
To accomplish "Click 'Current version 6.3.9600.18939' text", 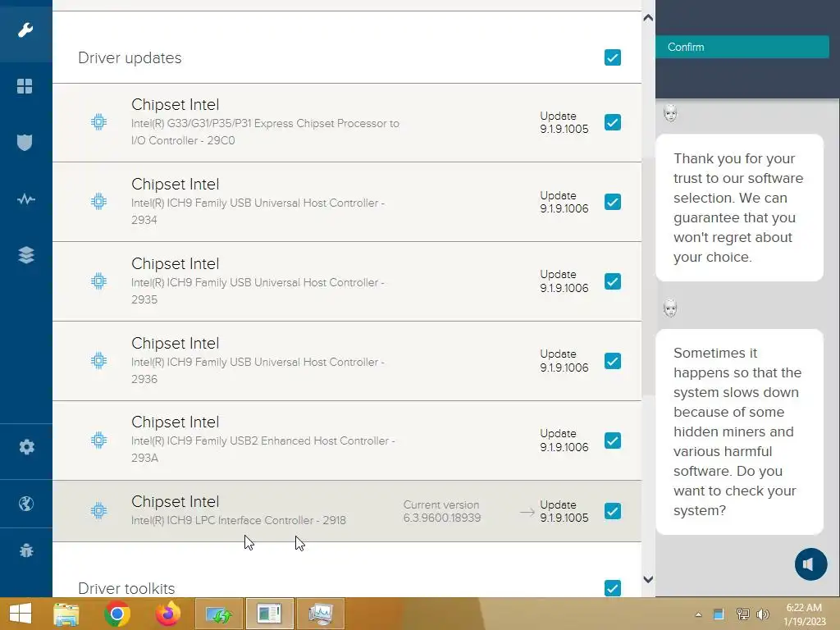I will click(442, 511).
